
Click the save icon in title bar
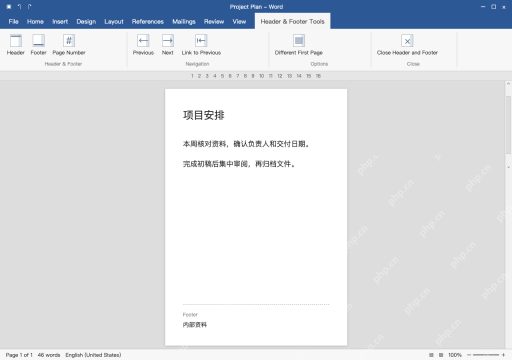[x=9, y=7]
